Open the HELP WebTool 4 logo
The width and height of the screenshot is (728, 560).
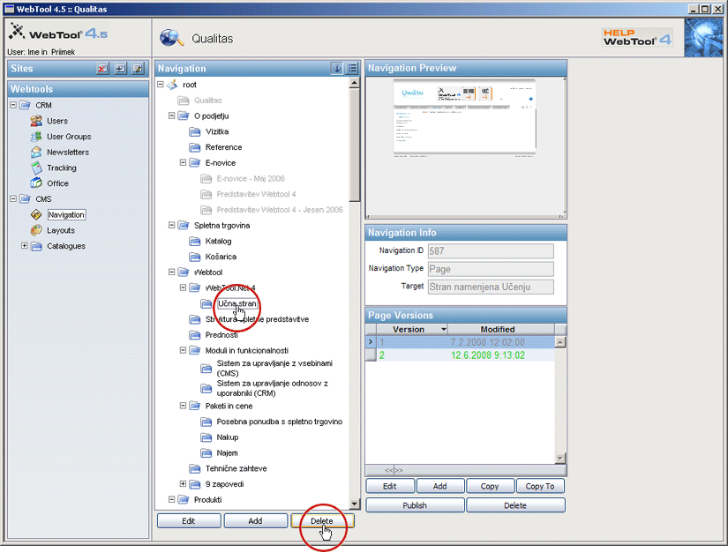click(x=637, y=37)
